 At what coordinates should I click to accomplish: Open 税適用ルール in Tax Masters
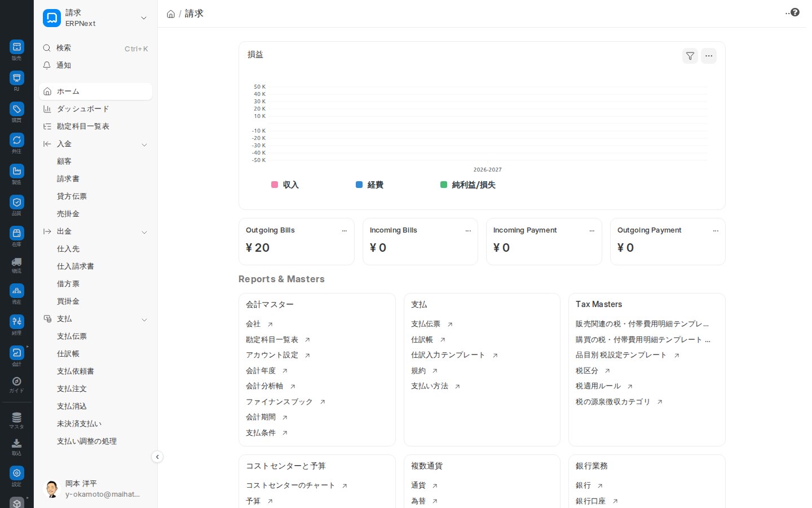(x=598, y=386)
